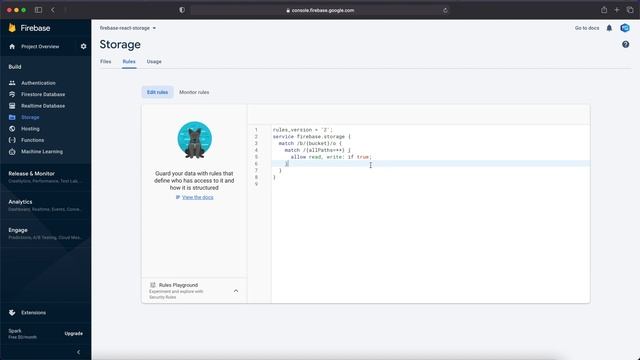Click the Upgrade plan button
The image size is (640, 360).
point(73,333)
